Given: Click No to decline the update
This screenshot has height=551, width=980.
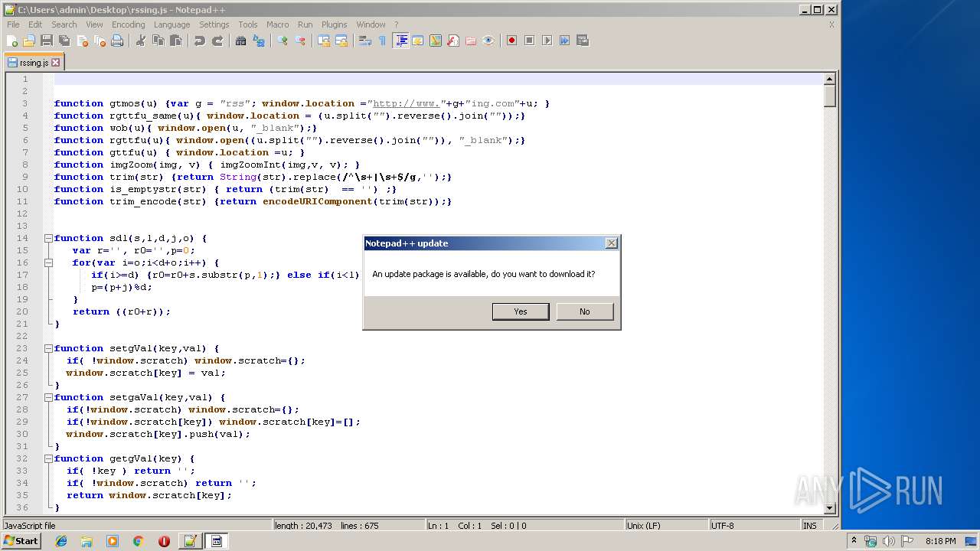Looking at the screenshot, I should coord(585,311).
